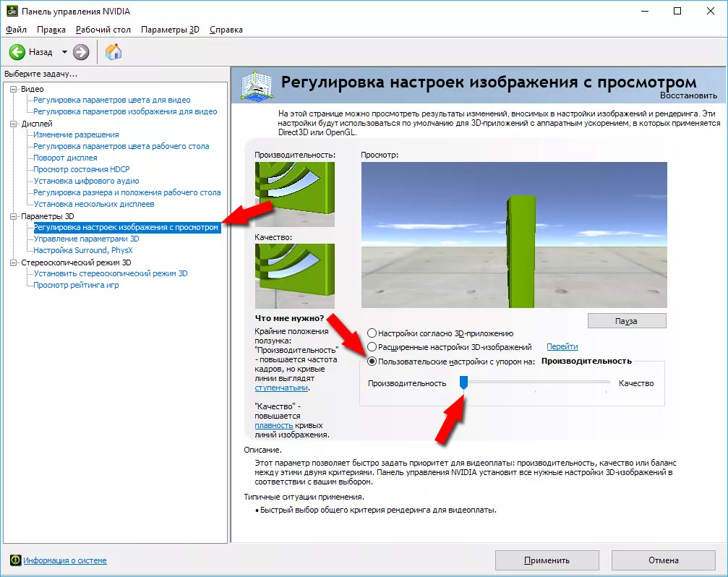Collapse the Дисплей tree section
The width and height of the screenshot is (728, 577).
coord(12,123)
